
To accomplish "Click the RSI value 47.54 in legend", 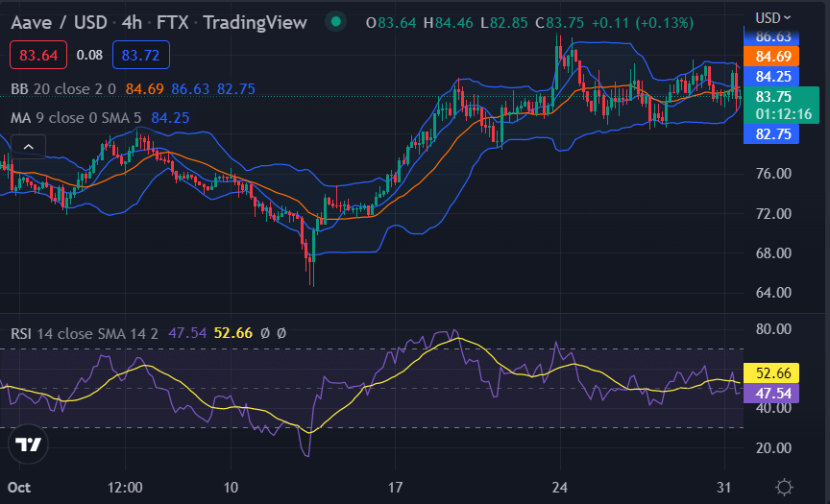I will [x=187, y=333].
